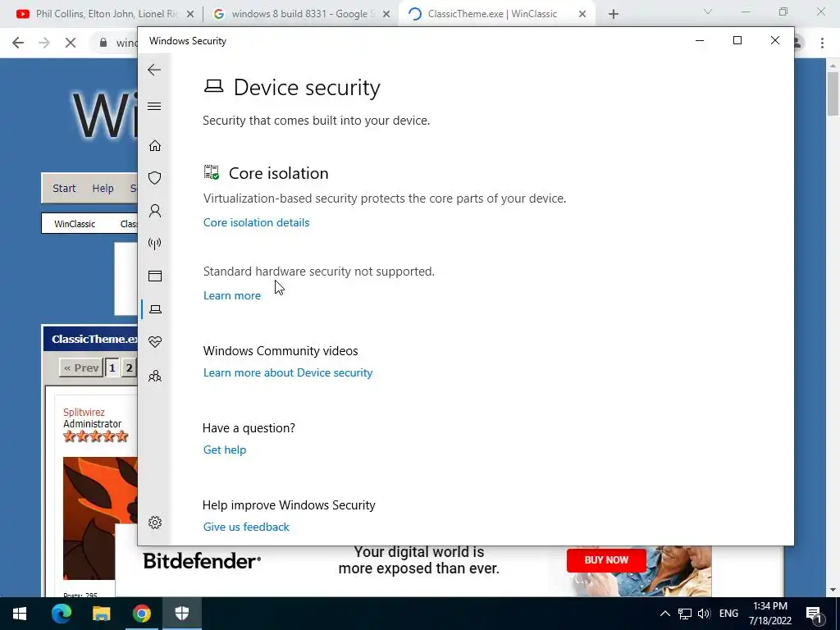The image size is (840, 630).
Task: Click the Core isolation chip icon
Action: (212, 172)
